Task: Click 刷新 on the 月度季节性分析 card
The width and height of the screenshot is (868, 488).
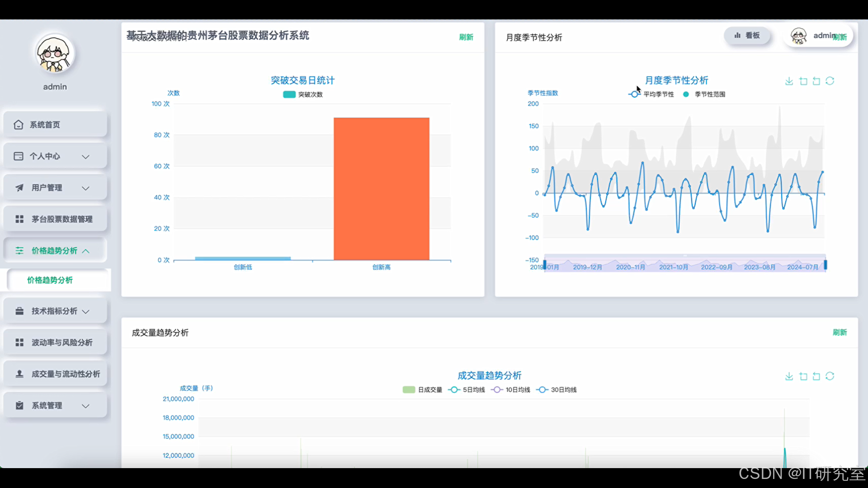Action: click(840, 37)
